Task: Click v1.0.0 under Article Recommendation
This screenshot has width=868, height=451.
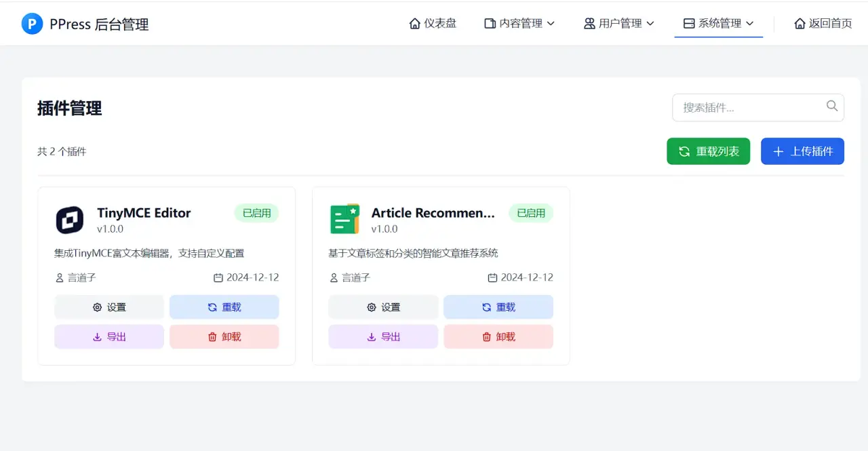Action: [x=384, y=229]
